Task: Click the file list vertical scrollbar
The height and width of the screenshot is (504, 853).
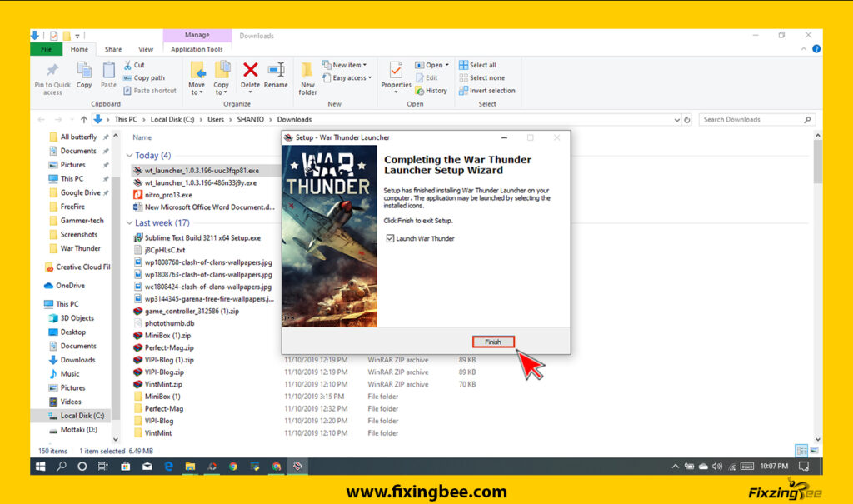Action: 818,163
